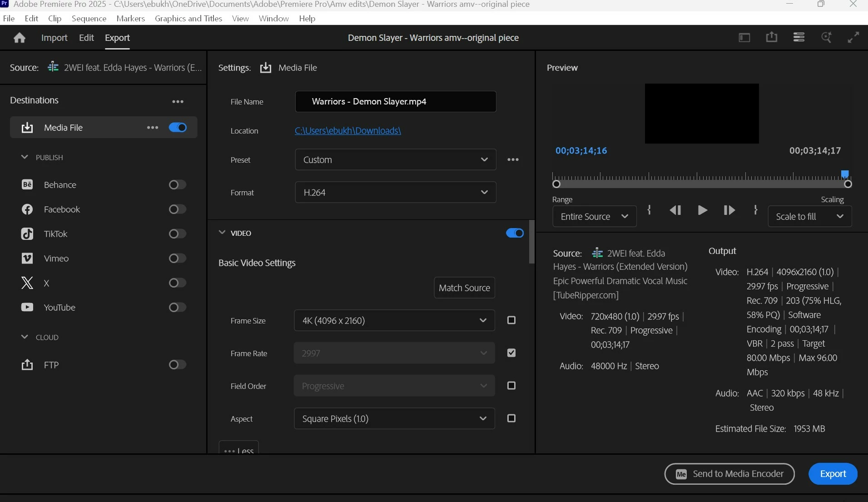
Task: Open the stacked panels menu icon in header
Action: pos(799,37)
